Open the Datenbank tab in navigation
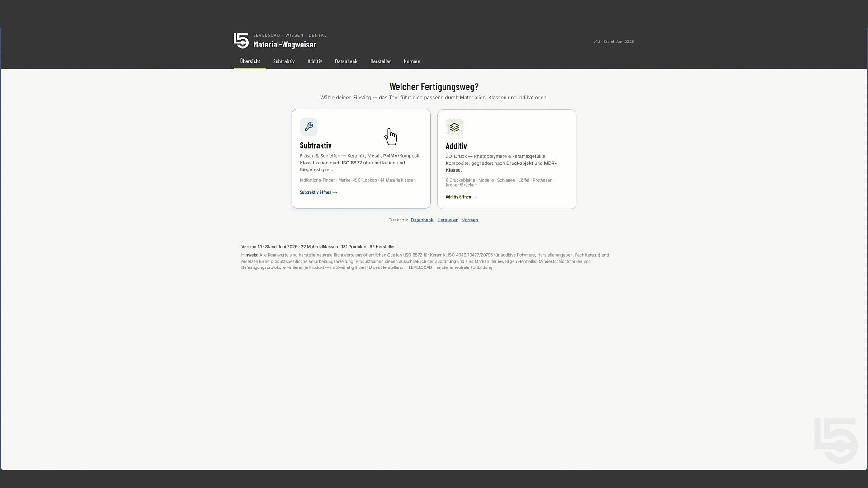Image resolution: width=868 pixels, height=488 pixels. pyautogui.click(x=346, y=61)
